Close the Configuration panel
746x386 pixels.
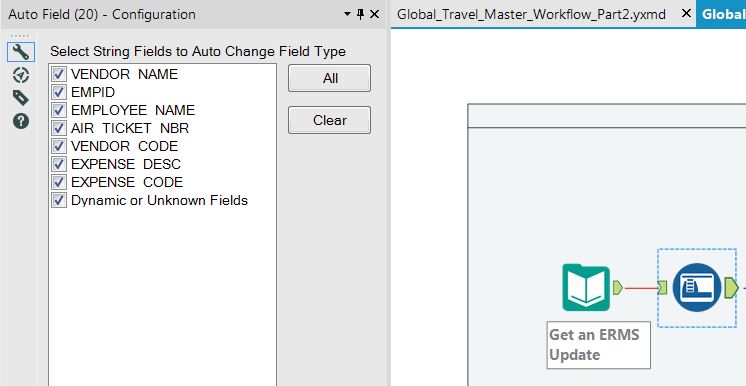(374, 14)
